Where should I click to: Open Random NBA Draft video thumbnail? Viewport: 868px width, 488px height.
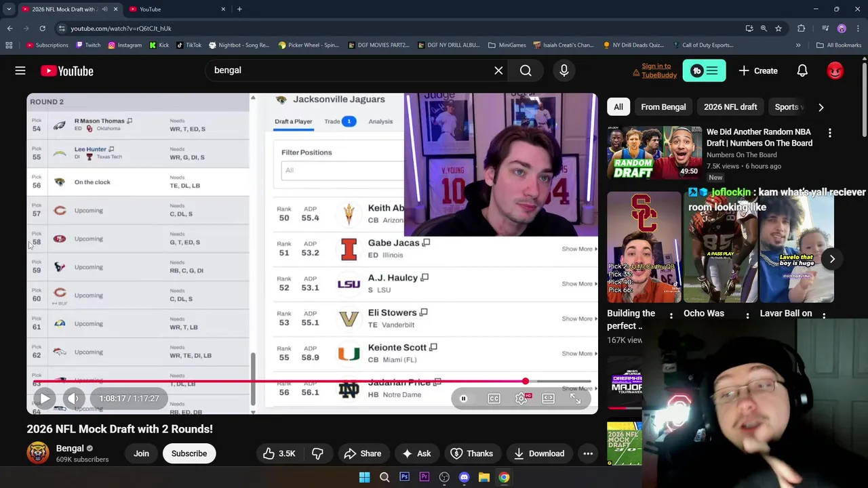654,152
